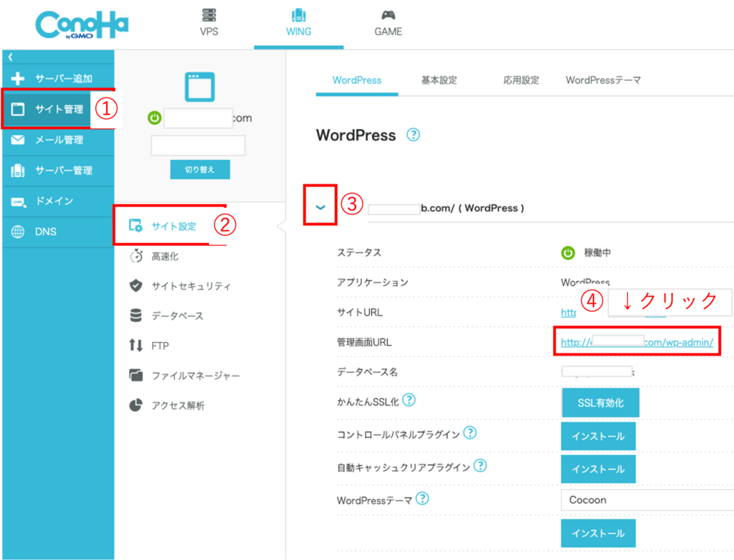Open サイトセキュリティ shield icon
This screenshot has width=734, height=560.
pyautogui.click(x=135, y=286)
